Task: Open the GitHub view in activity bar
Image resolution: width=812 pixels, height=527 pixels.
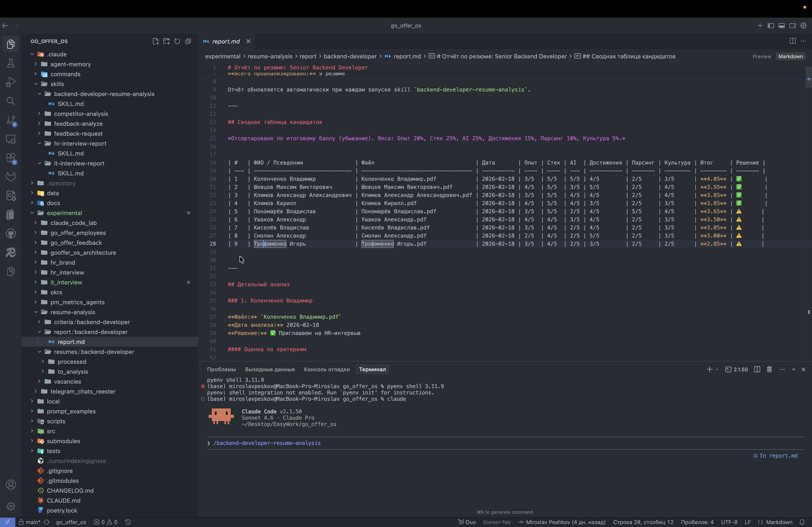Action: (x=11, y=234)
